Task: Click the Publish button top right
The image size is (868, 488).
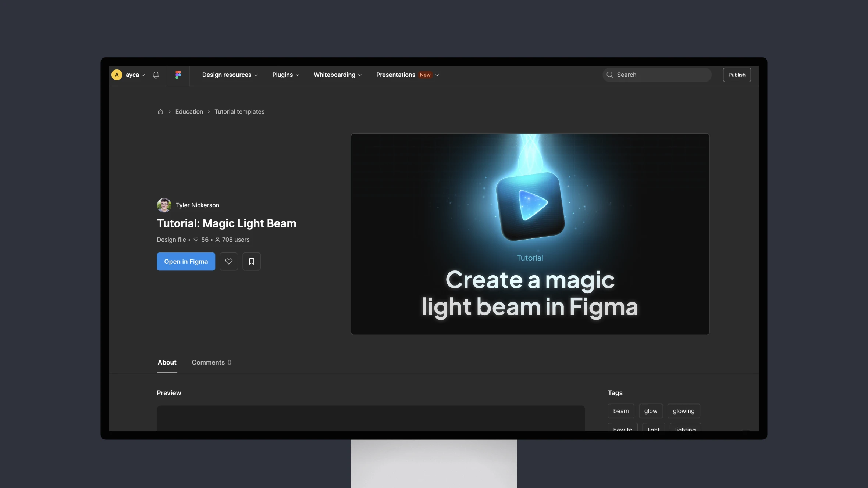Action: tap(737, 75)
